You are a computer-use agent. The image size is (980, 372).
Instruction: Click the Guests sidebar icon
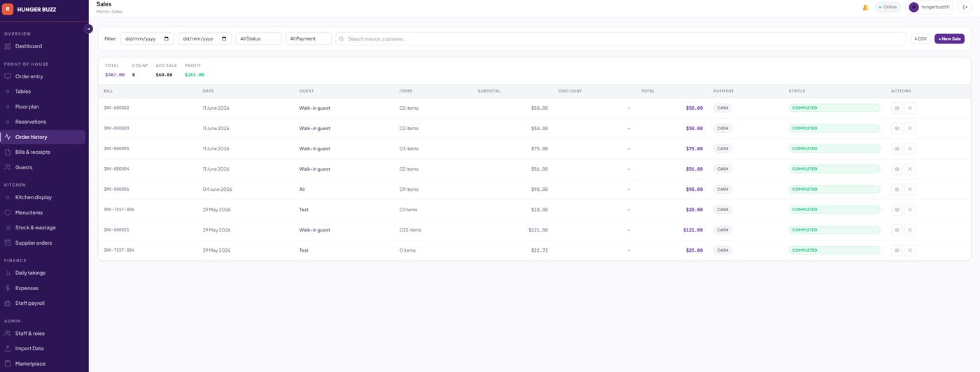coord(8,167)
